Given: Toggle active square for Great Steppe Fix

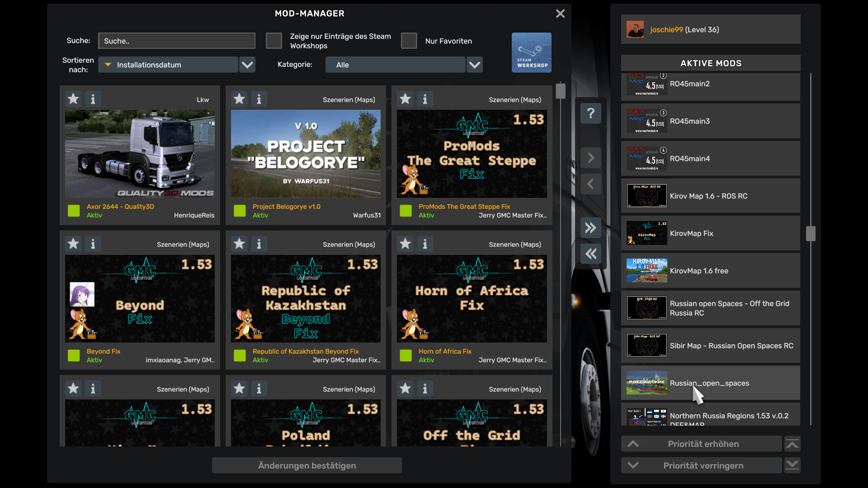Looking at the screenshot, I should 406,211.
